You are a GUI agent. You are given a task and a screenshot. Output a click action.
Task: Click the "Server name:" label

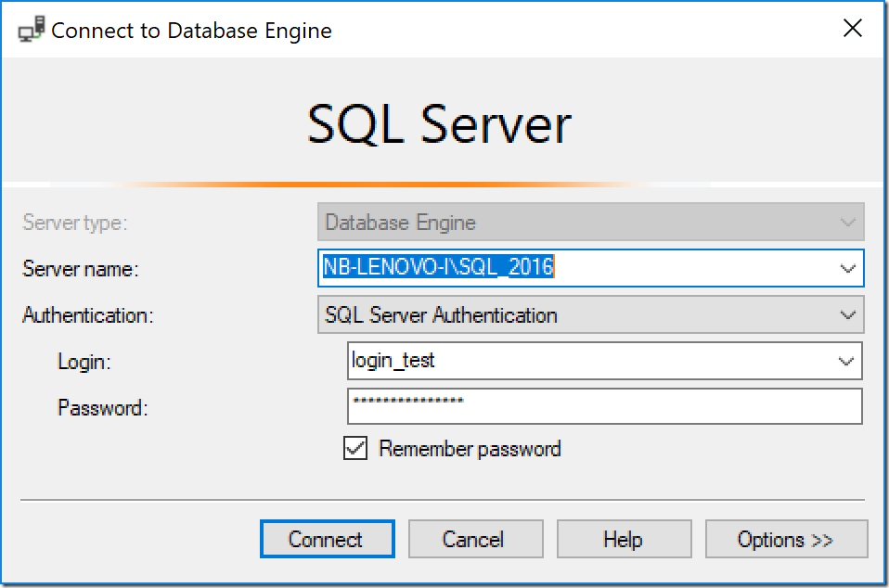(81, 269)
